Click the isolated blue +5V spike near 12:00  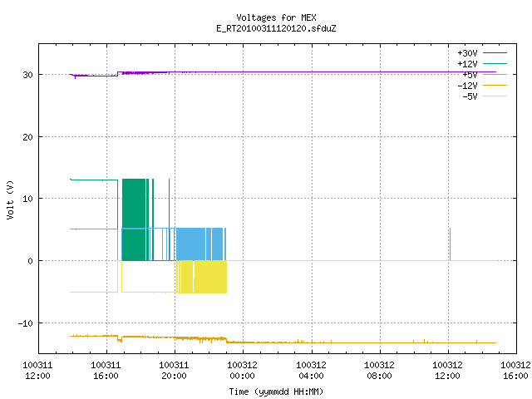coord(450,244)
